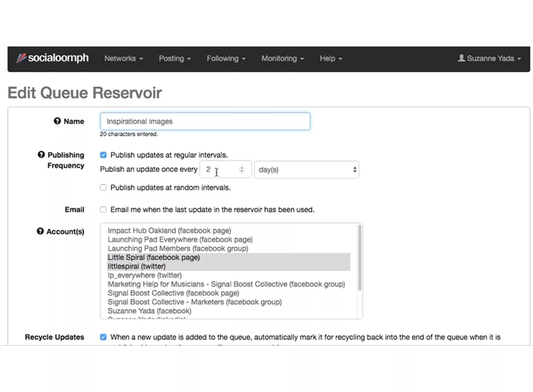The height and width of the screenshot is (392, 533).
Task: Open the Posting menu
Action: 174,58
